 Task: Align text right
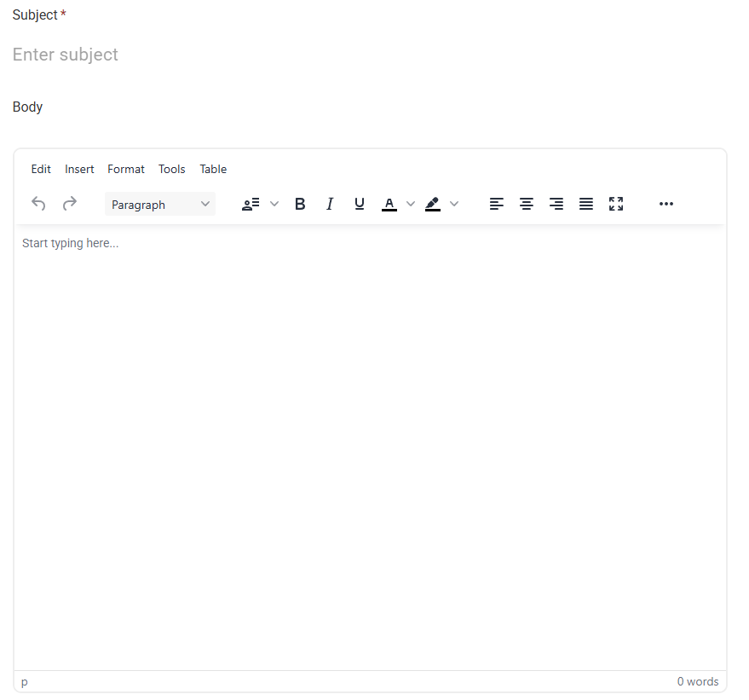(556, 204)
